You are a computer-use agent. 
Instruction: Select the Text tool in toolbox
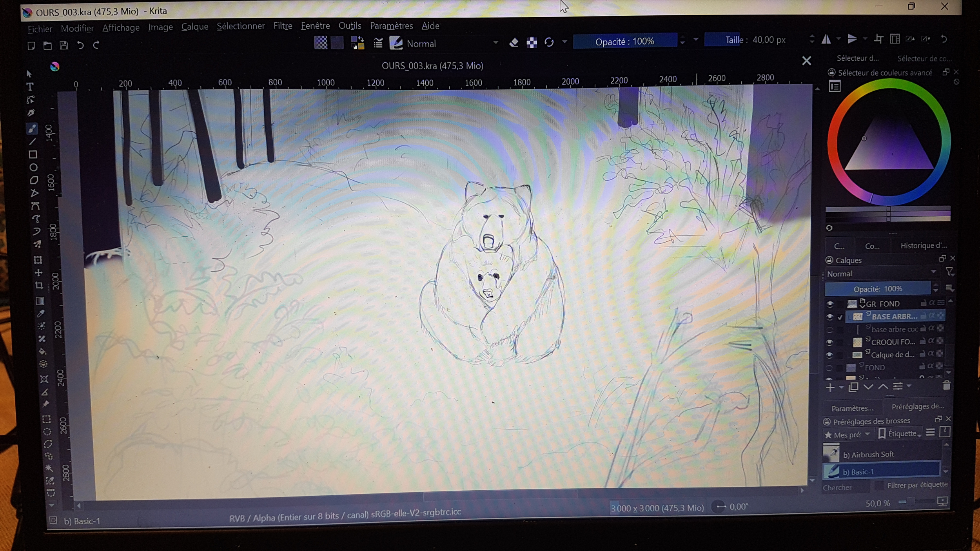[30, 87]
